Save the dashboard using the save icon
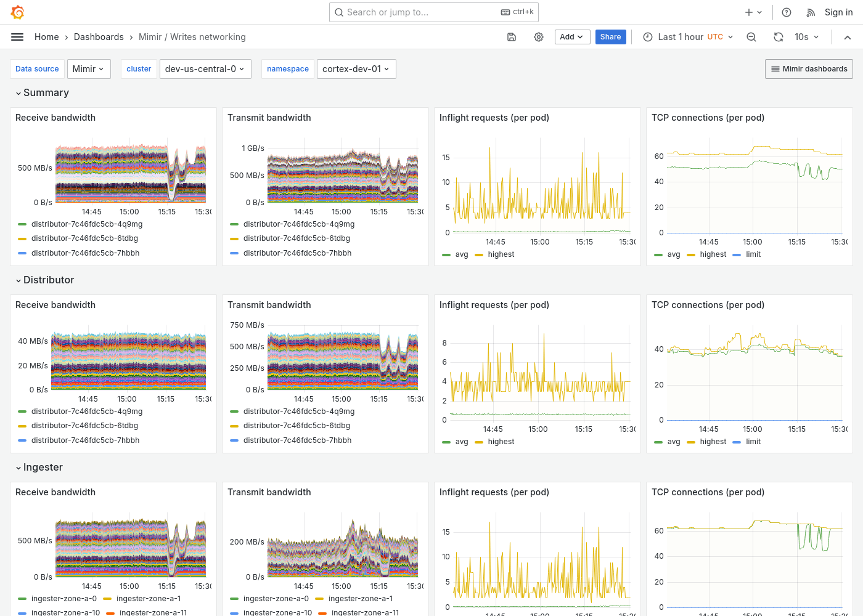 [512, 37]
